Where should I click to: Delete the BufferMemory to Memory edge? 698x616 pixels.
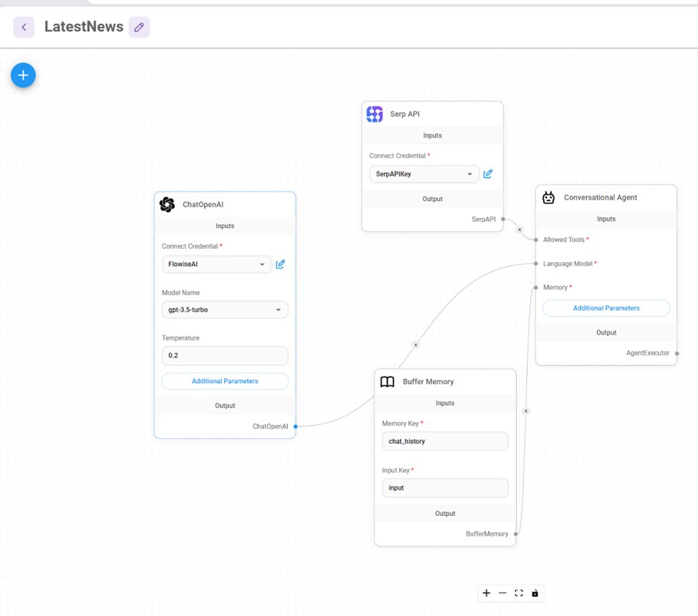tap(525, 411)
